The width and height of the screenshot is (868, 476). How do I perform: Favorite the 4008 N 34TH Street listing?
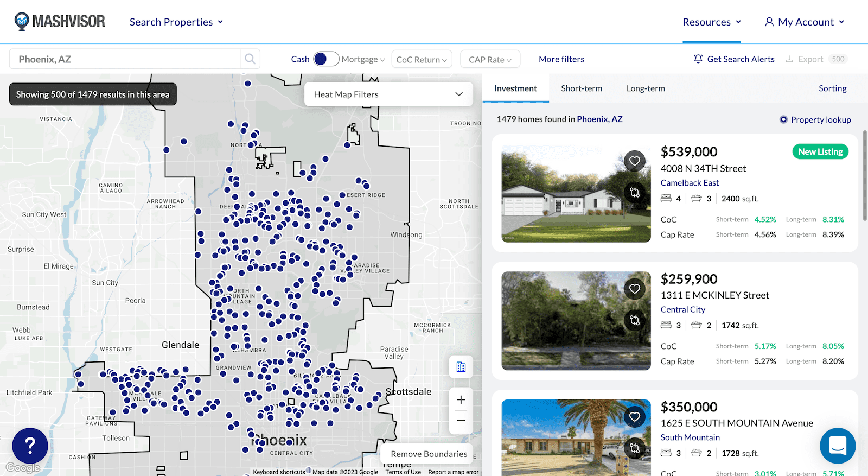[635, 161]
